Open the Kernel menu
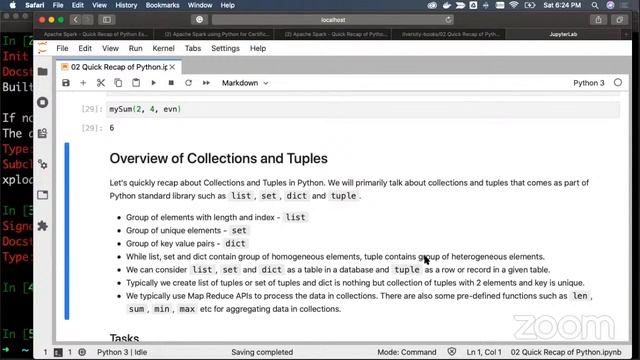Screen dimensions: 640x360 coord(163,48)
